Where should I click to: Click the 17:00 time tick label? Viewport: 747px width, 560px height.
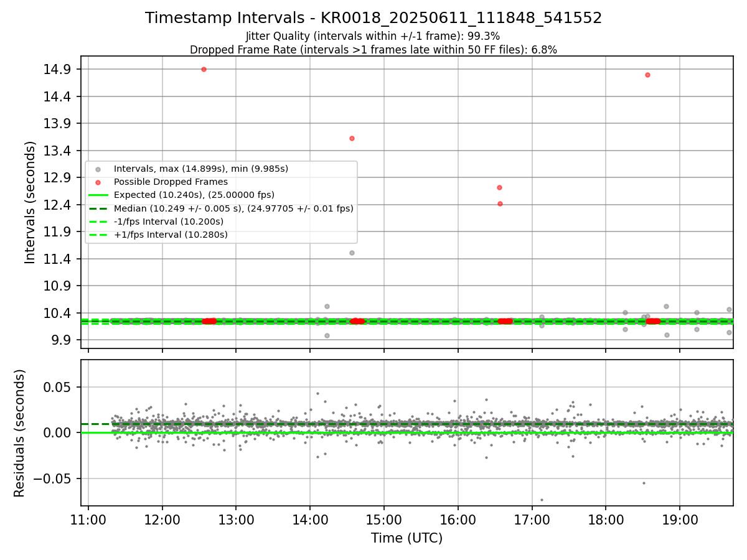(x=532, y=520)
